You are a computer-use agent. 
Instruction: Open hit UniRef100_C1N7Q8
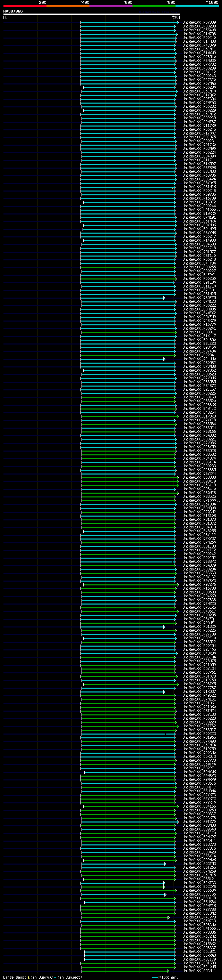point(199,34)
